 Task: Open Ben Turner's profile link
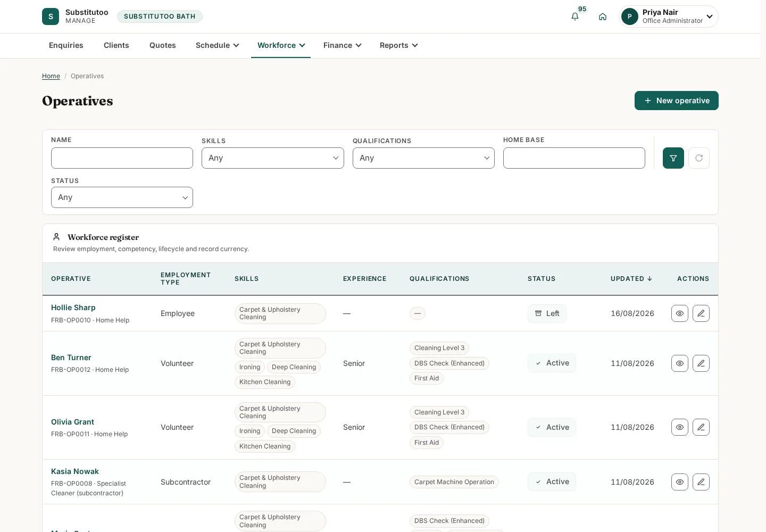71,358
